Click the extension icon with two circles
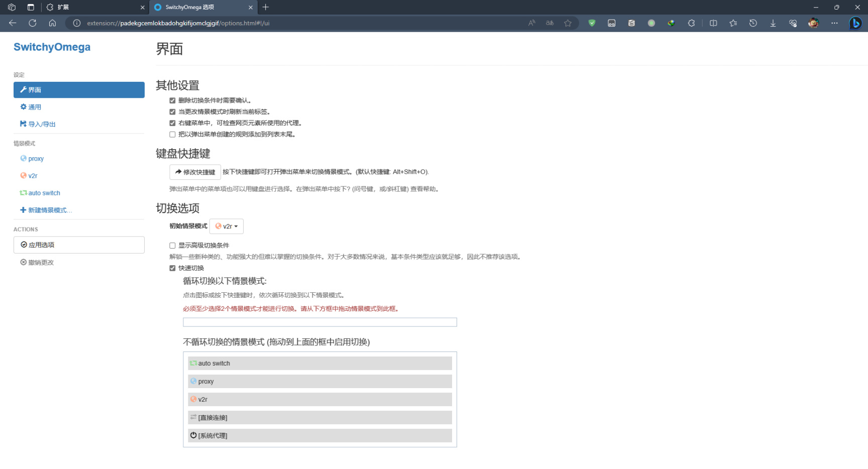The image size is (868, 469). click(612, 23)
